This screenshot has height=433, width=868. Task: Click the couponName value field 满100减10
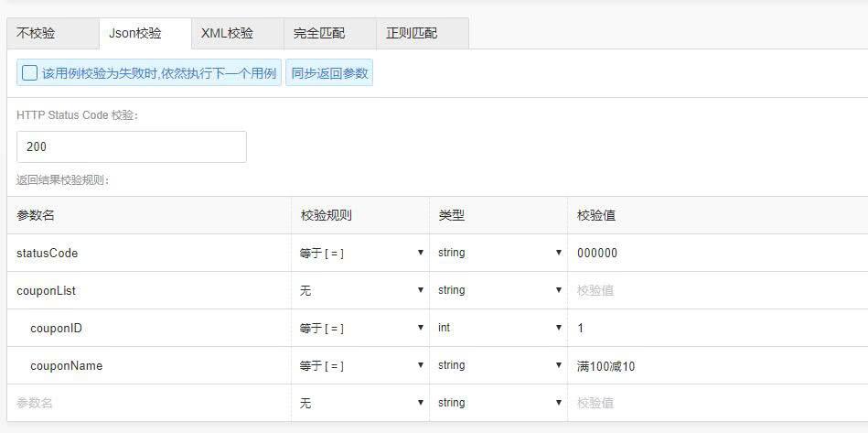713,365
